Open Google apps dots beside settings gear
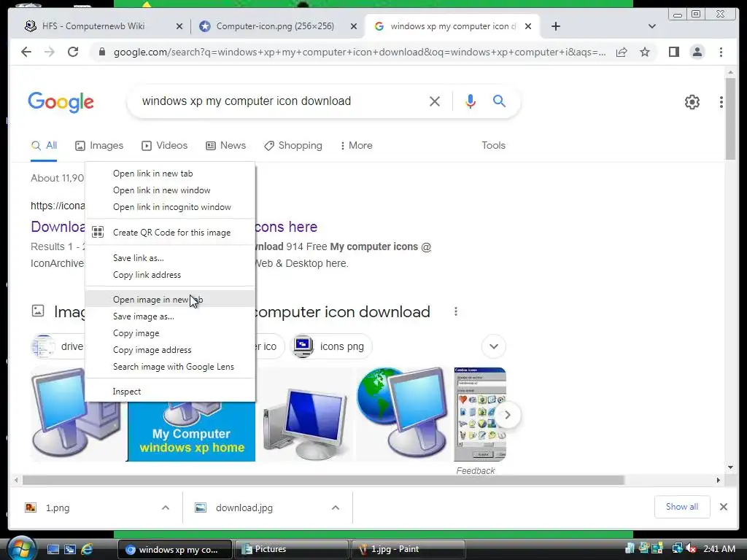 [x=721, y=102]
